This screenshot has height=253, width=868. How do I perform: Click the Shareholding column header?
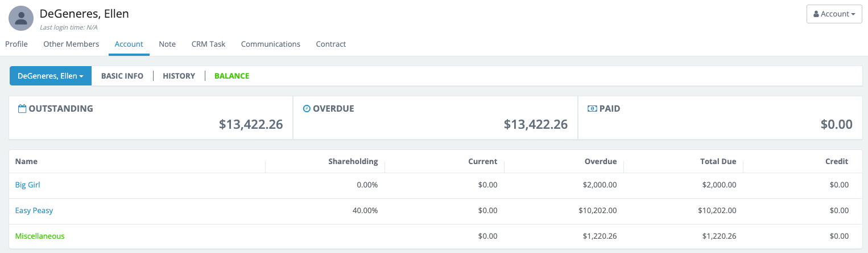click(353, 161)
